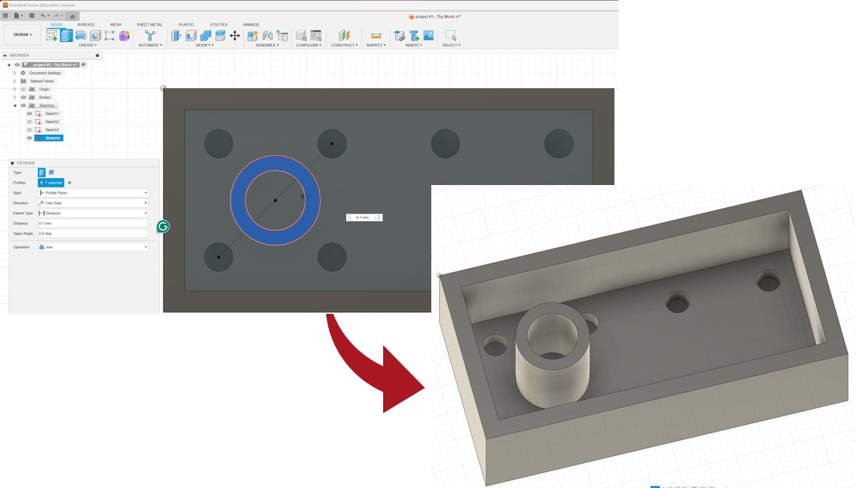Expand the Document Settings node

coord(15,73)
